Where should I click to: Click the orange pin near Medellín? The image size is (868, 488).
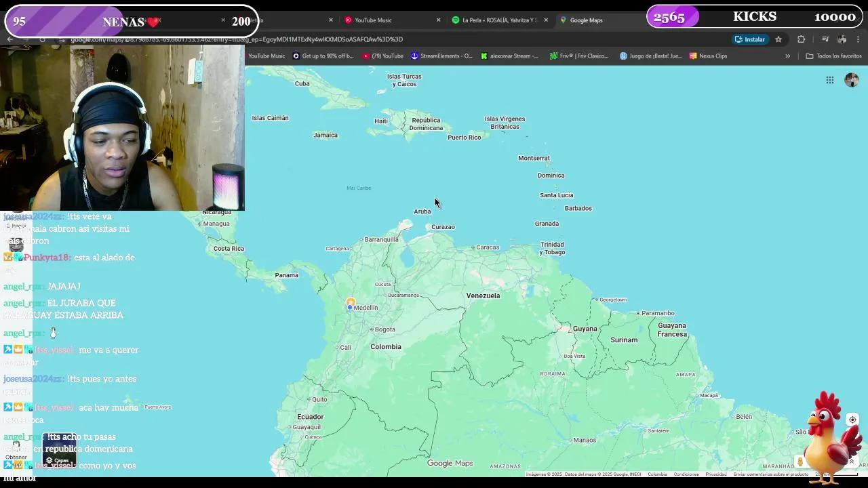[x=351, y=302]
